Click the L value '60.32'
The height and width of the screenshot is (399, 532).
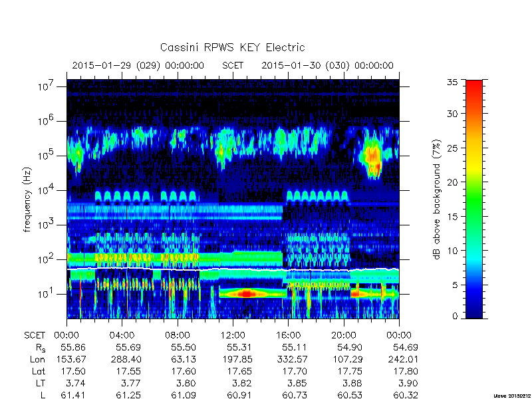(x=406, y=395)
